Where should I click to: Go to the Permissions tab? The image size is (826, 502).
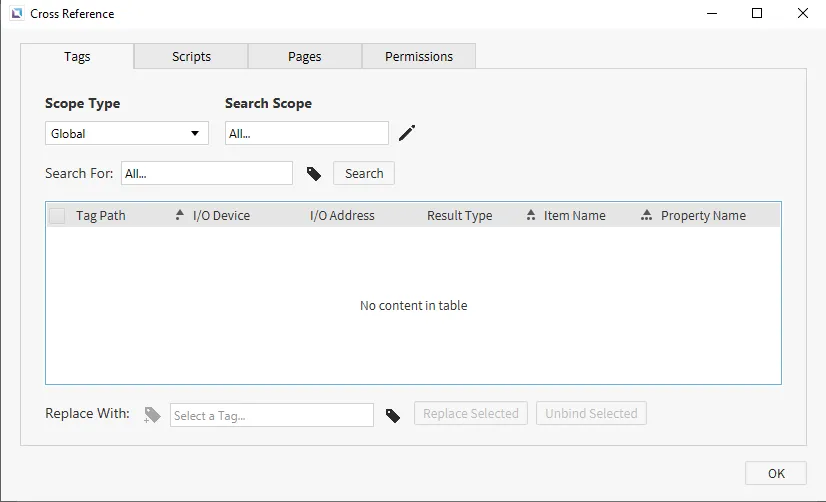coord(419,57)
